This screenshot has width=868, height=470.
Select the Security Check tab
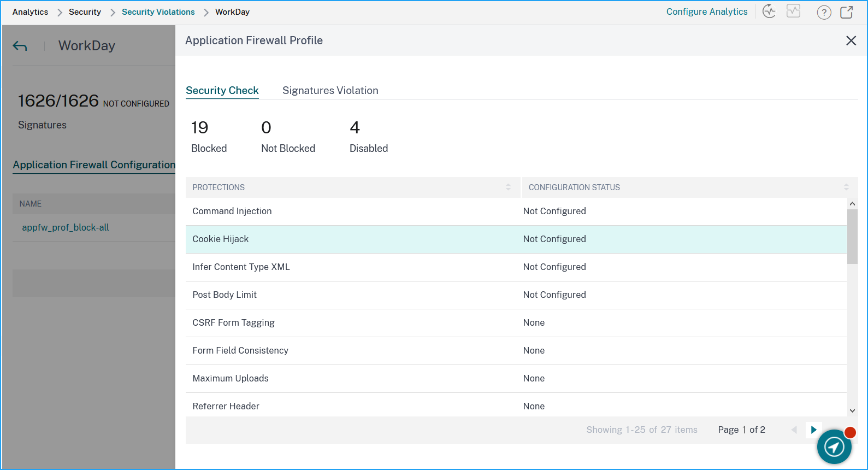click(x=222, y=91)
